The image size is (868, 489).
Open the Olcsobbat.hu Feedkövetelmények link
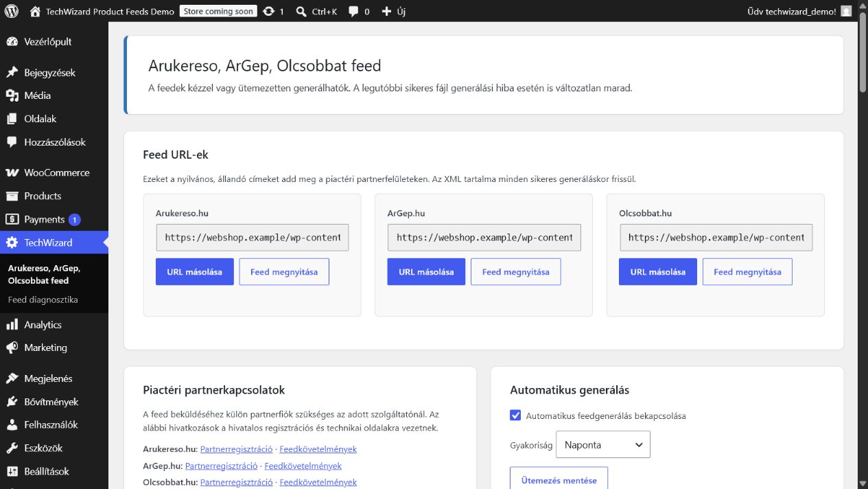tap(318, 482)
